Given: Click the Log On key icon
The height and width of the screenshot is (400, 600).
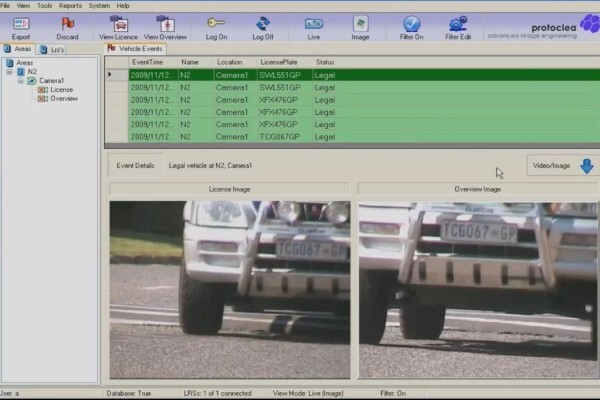Looking at the screenshot, I should point(216,23).
